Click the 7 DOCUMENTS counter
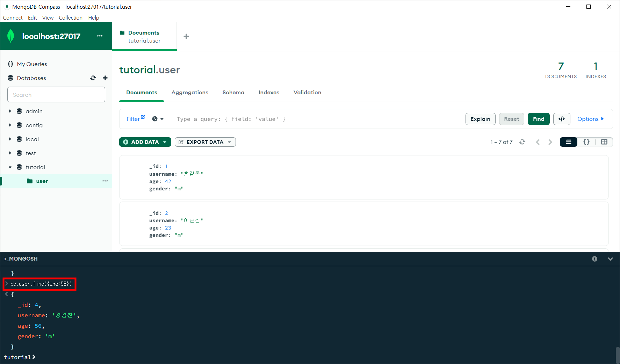Image resolution: width=620 pixels, height=364 pixels. [x=561, y=70]
